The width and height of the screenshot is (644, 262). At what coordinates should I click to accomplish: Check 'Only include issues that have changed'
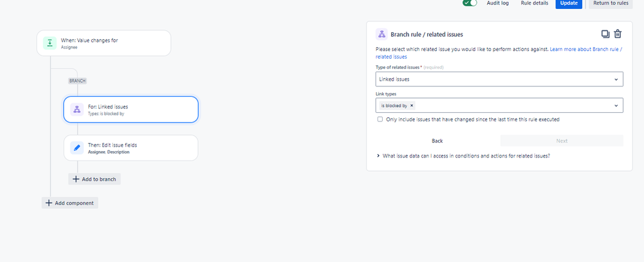(380, 119)
